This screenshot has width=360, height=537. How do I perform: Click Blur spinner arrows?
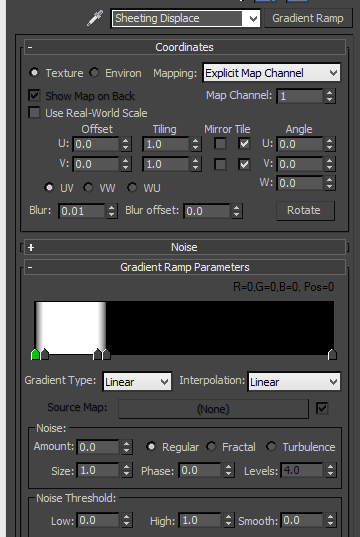coord(112,211)
